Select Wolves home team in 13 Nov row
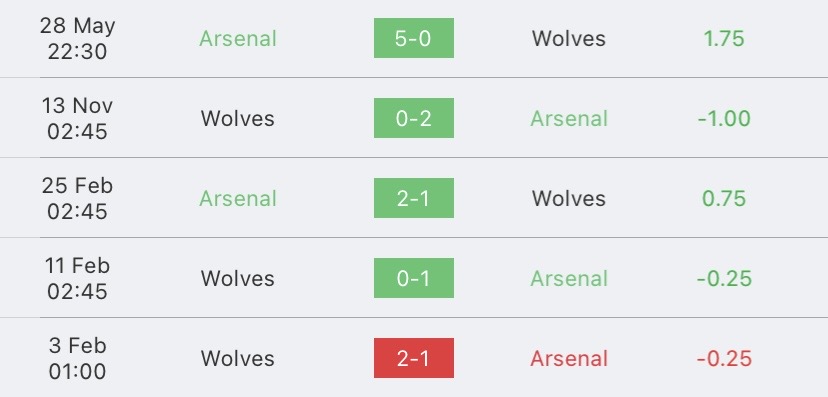Viewport: 828px width, 397px height. click(238, 118)
